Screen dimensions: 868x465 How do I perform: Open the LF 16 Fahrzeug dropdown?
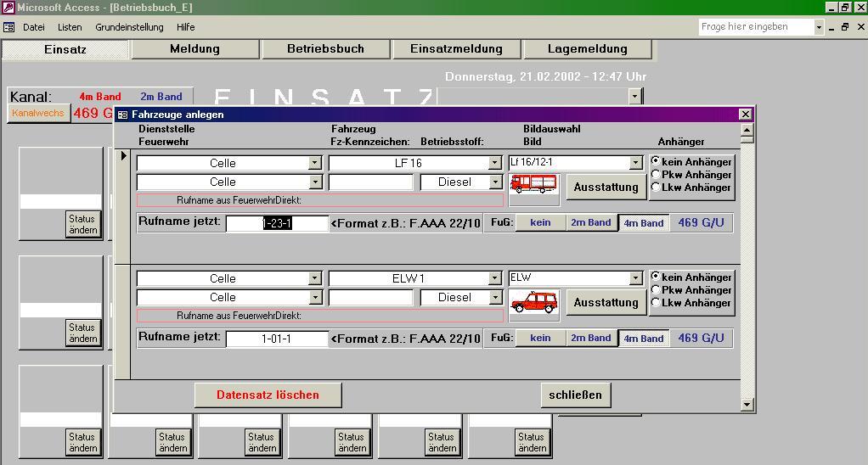coord(494,163)
